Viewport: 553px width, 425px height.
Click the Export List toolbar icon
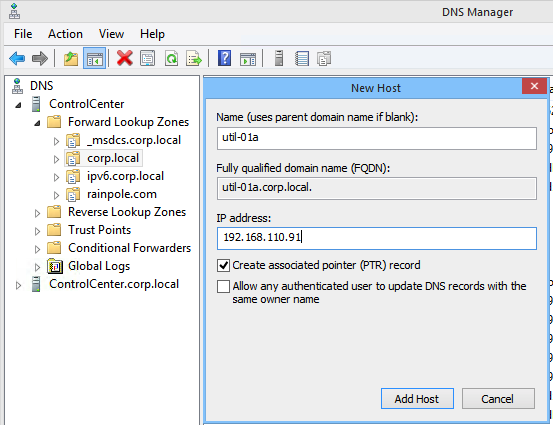pyautogui.click(x=194, y=58)
